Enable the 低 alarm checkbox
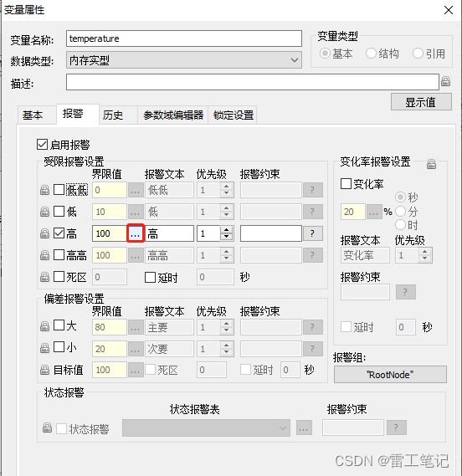462x476 pixels. [59, 212]
